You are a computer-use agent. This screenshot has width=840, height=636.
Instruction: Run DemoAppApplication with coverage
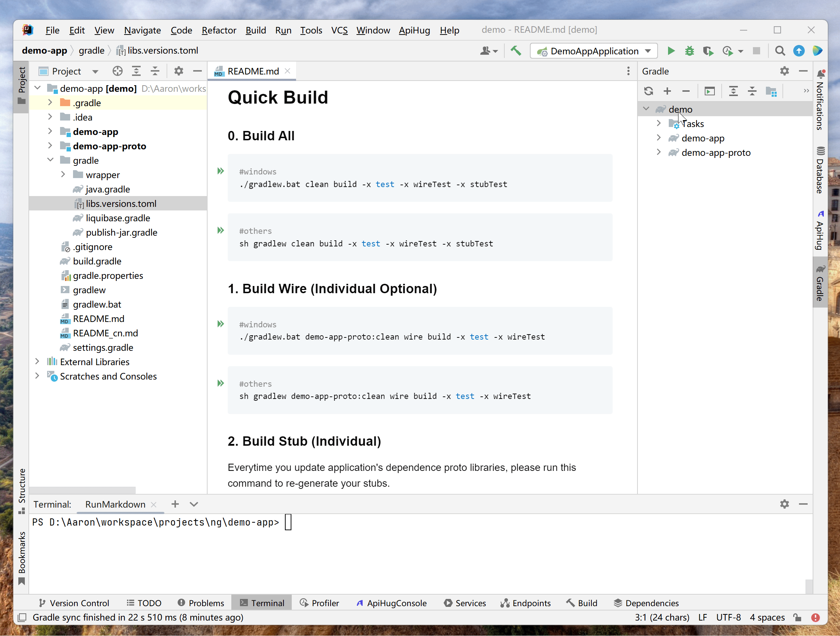point(708,51)
